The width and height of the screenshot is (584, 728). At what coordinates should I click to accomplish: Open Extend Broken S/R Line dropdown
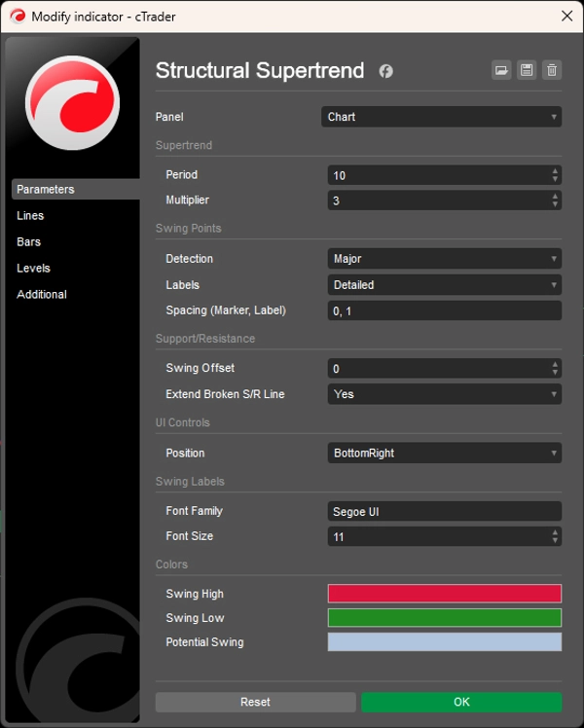coord(445,394)
